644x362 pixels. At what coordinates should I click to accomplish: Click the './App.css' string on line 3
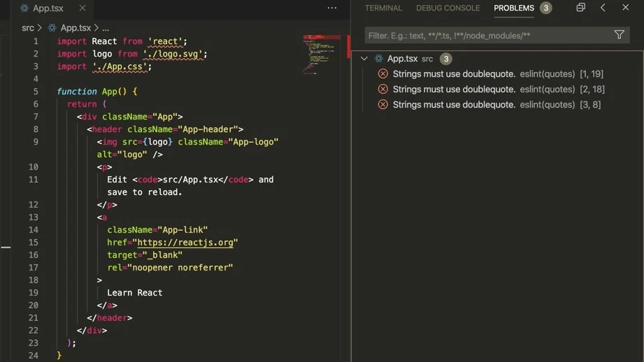tap(120, 66)
